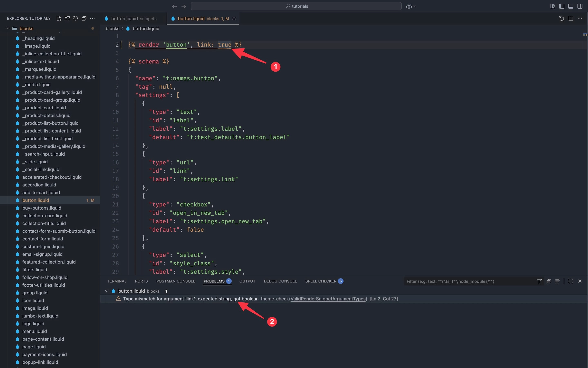Image resolution: width=588 pixels, height=368 pixels.
Task: Open changes compare icon in editor toolbar
Action: 561,18
